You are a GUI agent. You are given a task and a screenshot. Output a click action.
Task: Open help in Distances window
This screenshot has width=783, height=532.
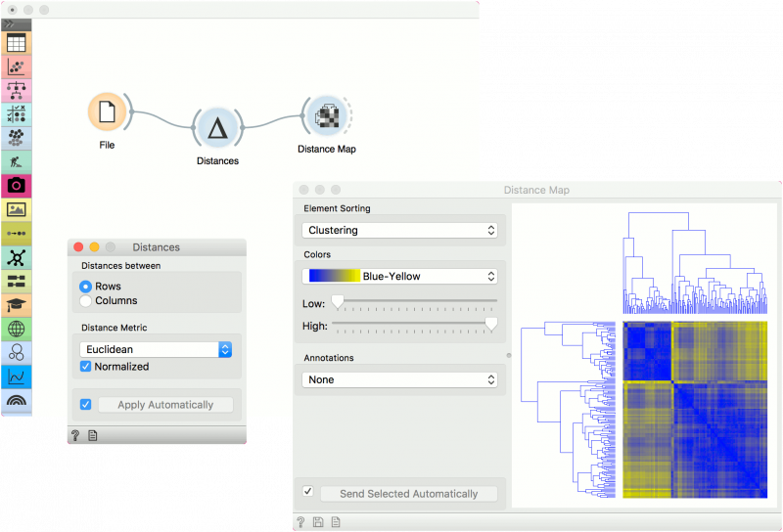pos(75,436)
